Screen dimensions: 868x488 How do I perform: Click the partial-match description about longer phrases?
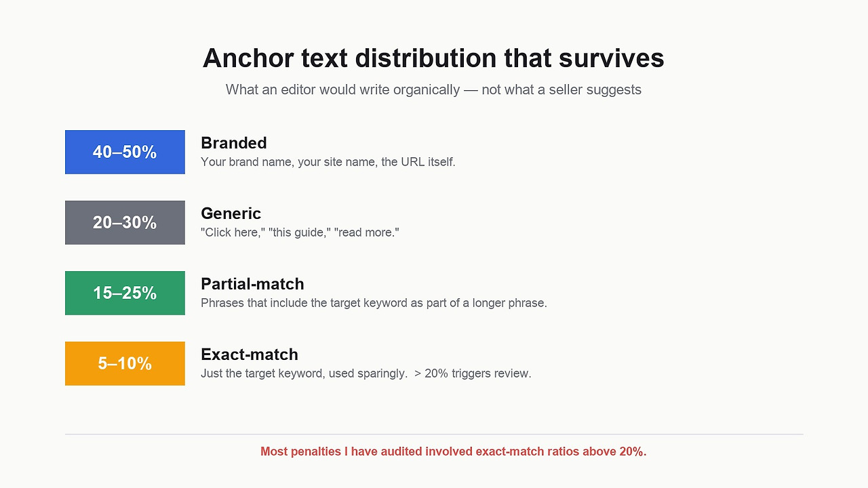[x=374, y=303]
